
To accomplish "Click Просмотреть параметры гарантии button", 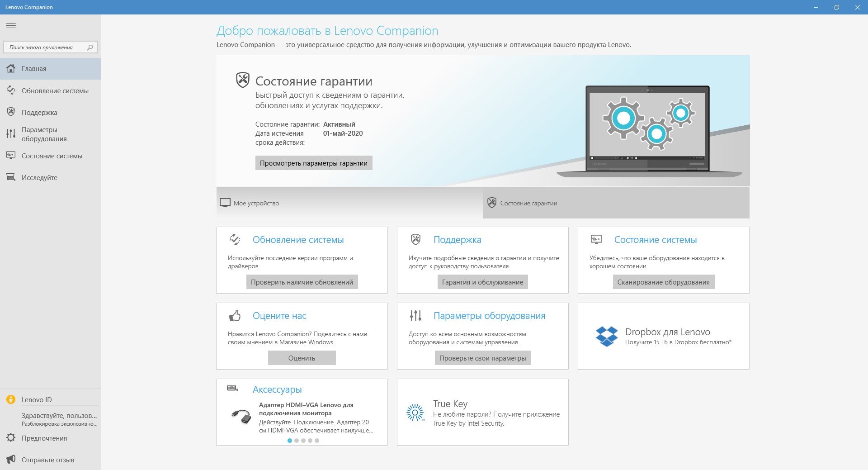I will tap(314, 163).
